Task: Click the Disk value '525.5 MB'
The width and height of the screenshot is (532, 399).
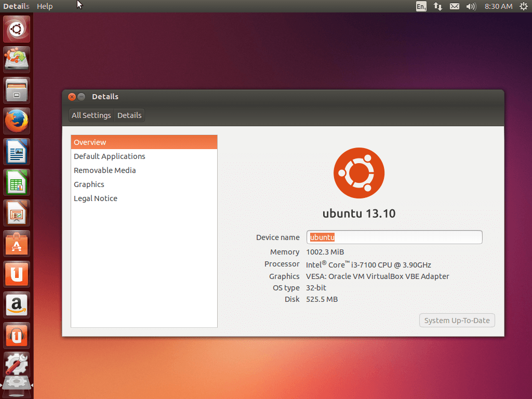Action: [322, 299]
